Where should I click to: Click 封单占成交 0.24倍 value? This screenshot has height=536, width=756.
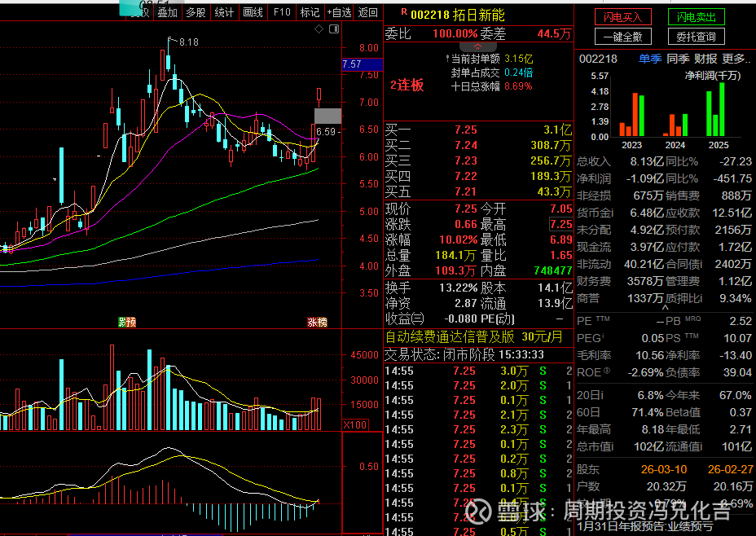click(519, 72)
